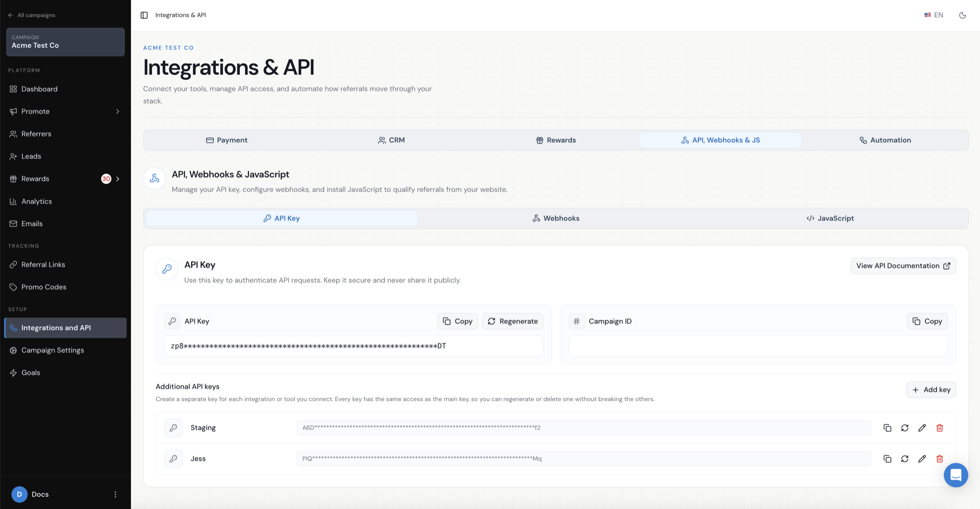This screenshot has height=509, width=980.
Task: Click the Campaign ID value field
Action: click(x=758, y=346)
